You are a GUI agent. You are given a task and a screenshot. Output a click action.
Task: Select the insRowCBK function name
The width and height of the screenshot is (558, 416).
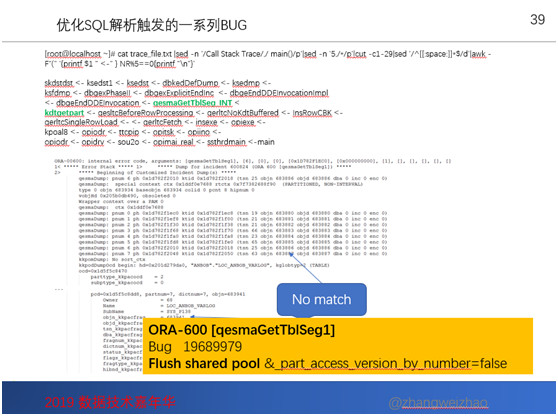[x=312, y=113]
